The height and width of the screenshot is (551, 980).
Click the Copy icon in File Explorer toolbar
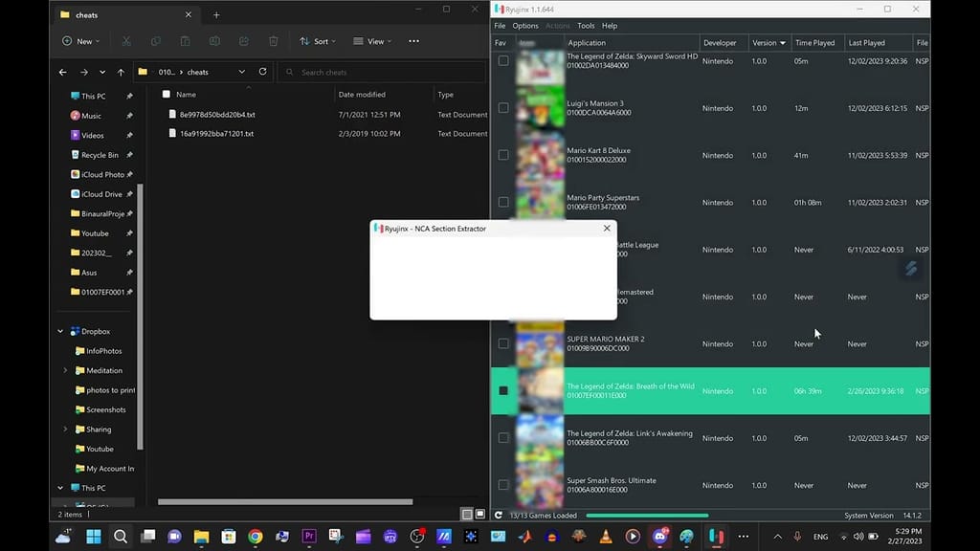156,41
